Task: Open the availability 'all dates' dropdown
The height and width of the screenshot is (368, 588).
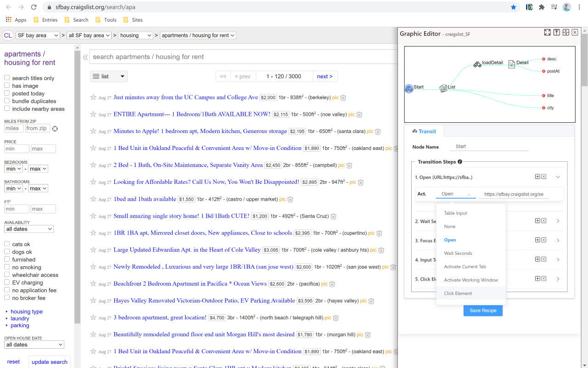Action: (29, 229)
